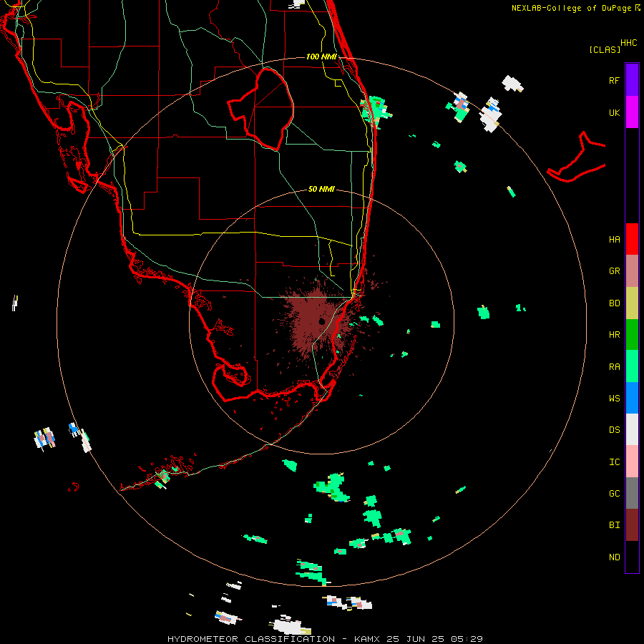Click the HR dark green legend swatch
Viewport: 644px width, 644px height.
click(632, 334)
